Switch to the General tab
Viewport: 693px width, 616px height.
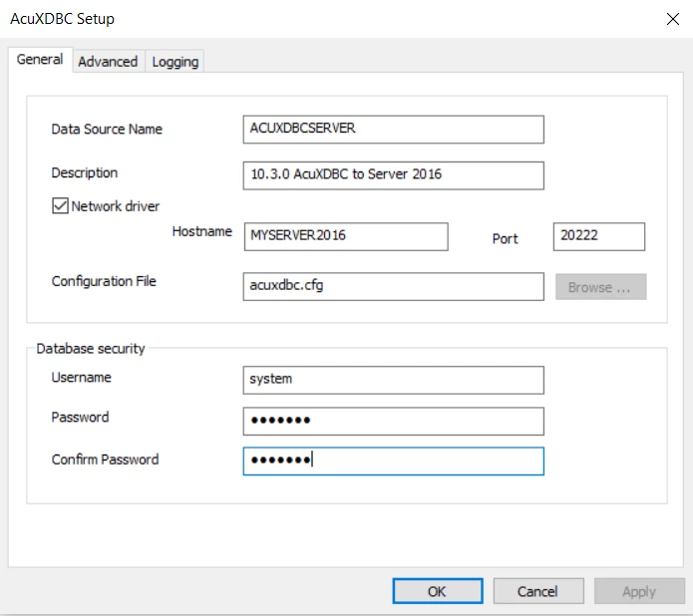click(x=40, y=60)
